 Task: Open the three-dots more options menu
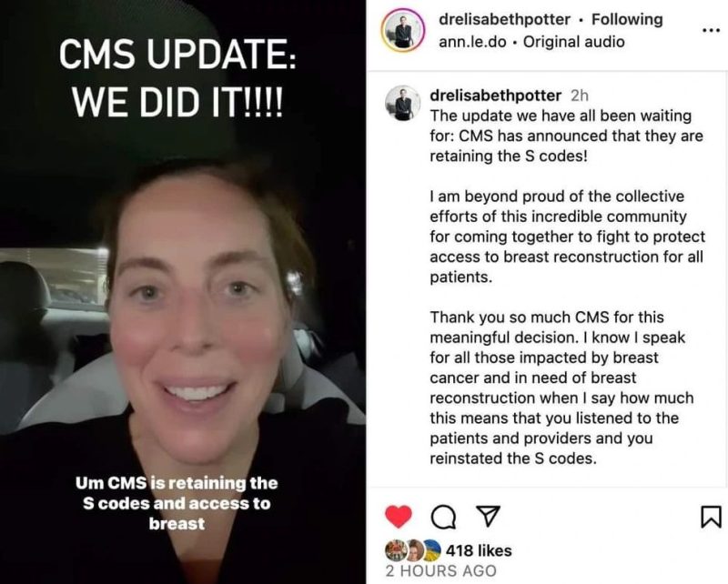(x=711, y=31)
